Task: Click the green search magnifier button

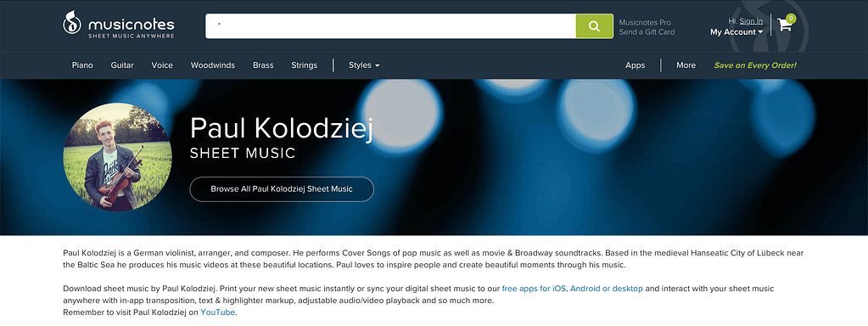Action: coord(594,26)
